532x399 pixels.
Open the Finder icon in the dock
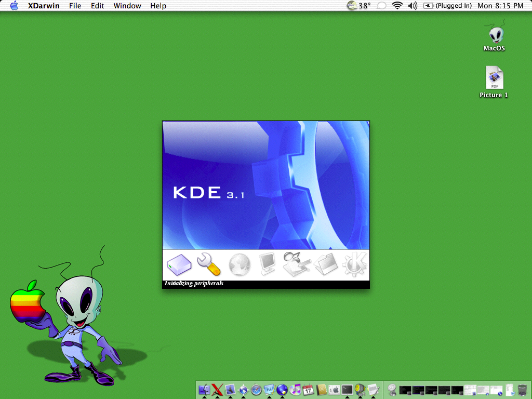pos(204,389)
